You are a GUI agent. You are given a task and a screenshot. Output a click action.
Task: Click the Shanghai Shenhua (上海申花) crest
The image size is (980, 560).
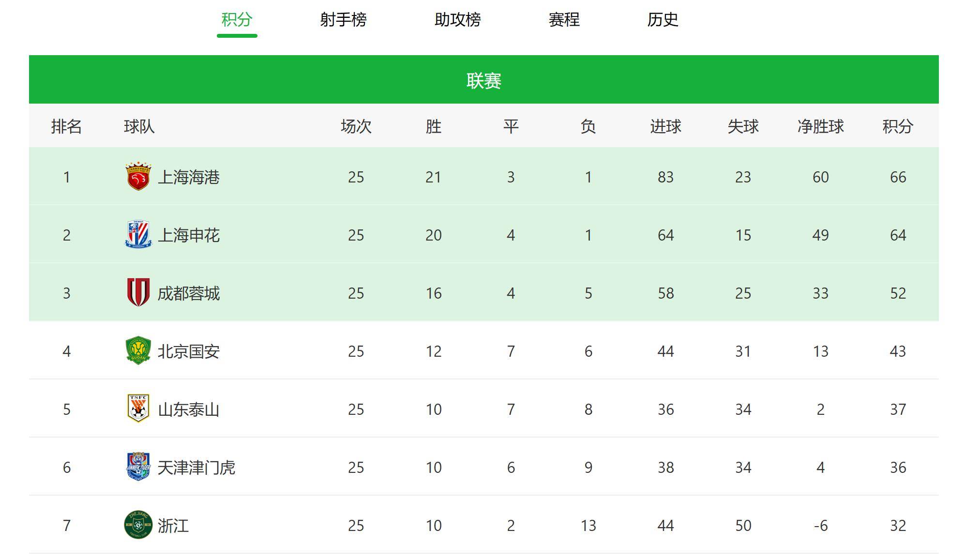(138, 235)
